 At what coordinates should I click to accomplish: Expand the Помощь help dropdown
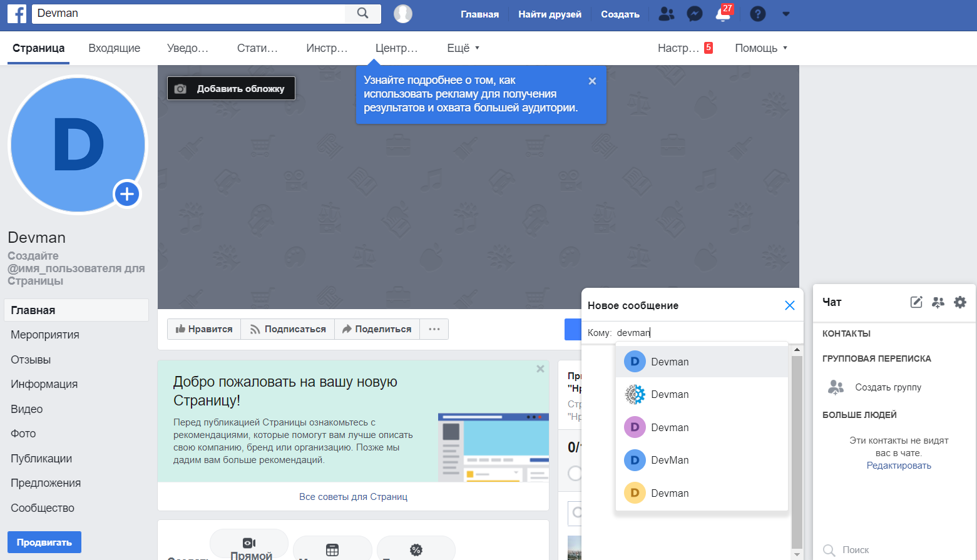click(761, 48)
